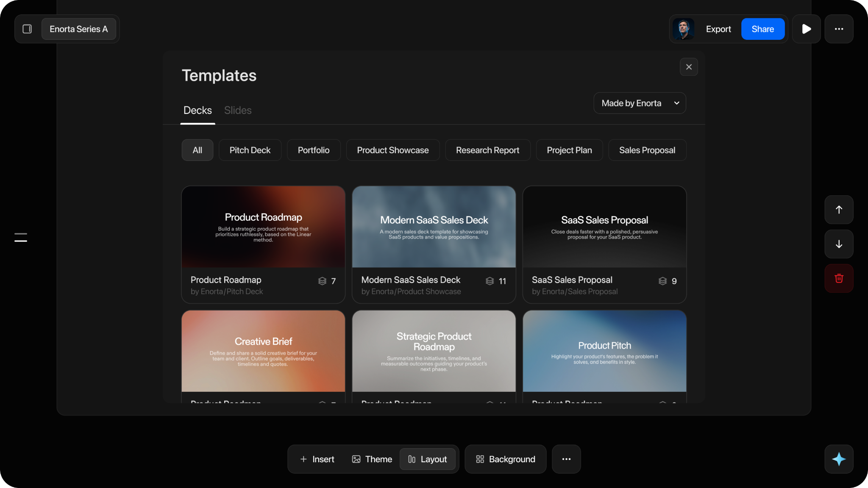Open the Product Pitch template thumbnail
Image resolution: width=868 pixels, height=488 pixels.
(x=605, y=351)
